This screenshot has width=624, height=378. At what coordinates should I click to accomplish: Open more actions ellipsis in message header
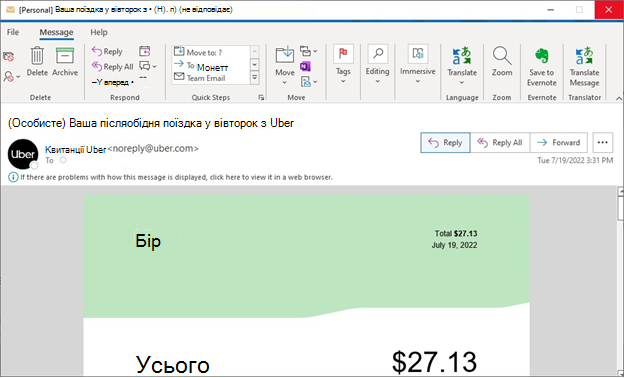(603, 142)
